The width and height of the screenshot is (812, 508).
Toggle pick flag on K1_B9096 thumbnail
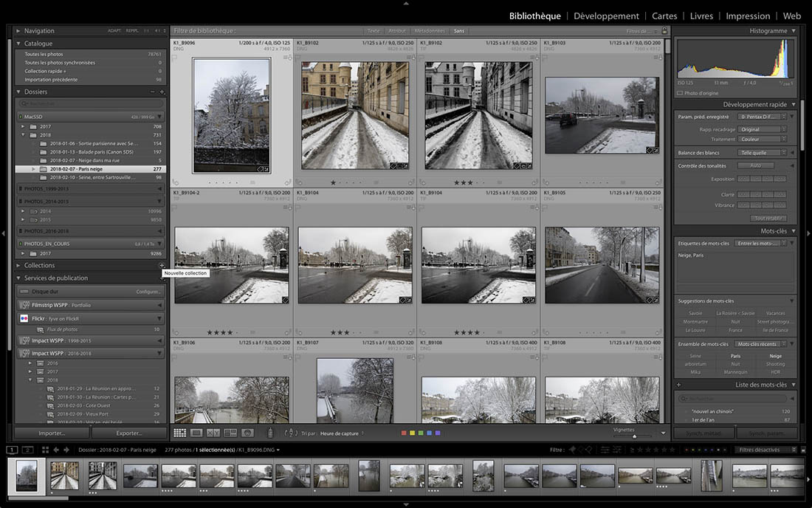point(176,58)
